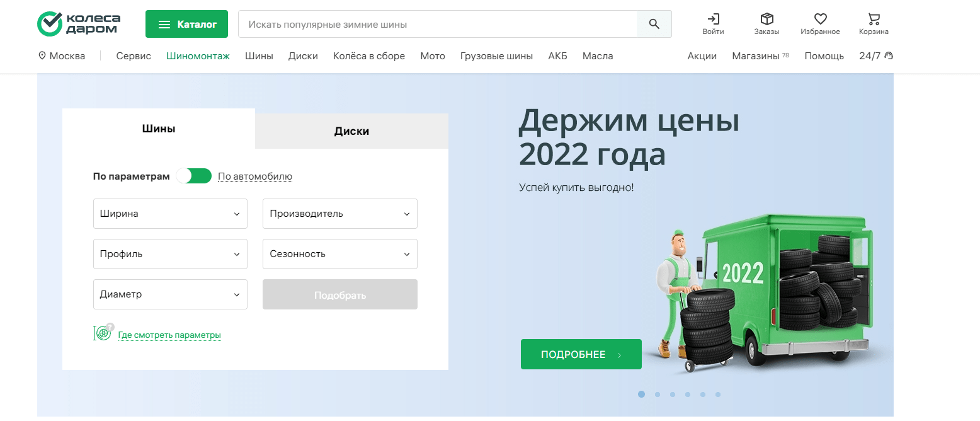Expand the Сезонность dropdown
The width and height of the screenshot is (980, 421).
[x=340, y=254]
